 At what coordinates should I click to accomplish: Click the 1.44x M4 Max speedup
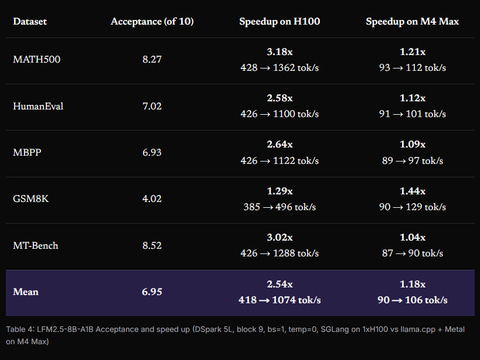click(413, 191)
